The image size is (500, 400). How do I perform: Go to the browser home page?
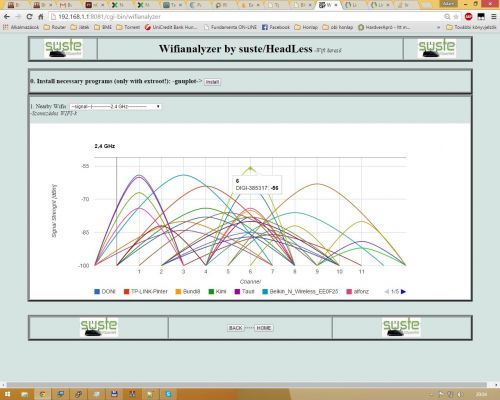41,17
